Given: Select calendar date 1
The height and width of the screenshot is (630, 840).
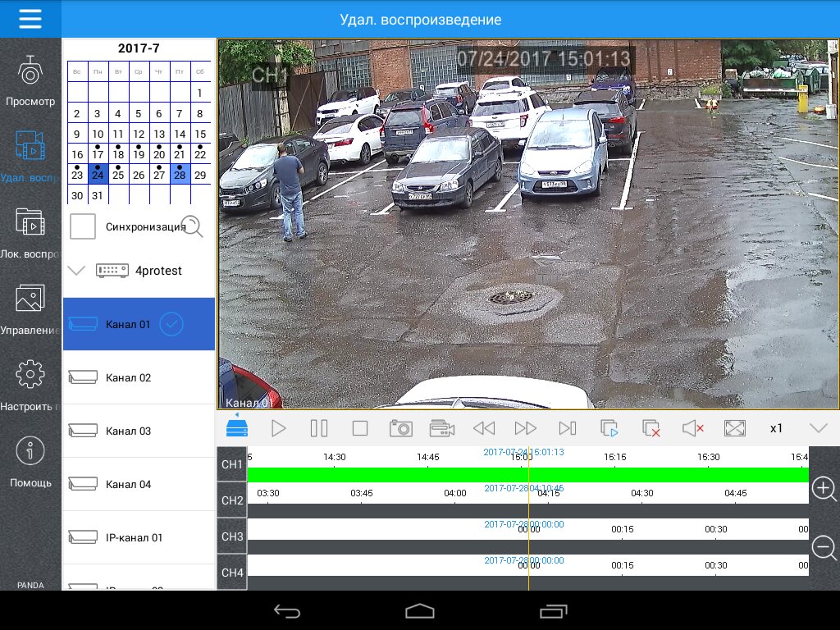Looking at the screenshot, I should tap(200, 93).
